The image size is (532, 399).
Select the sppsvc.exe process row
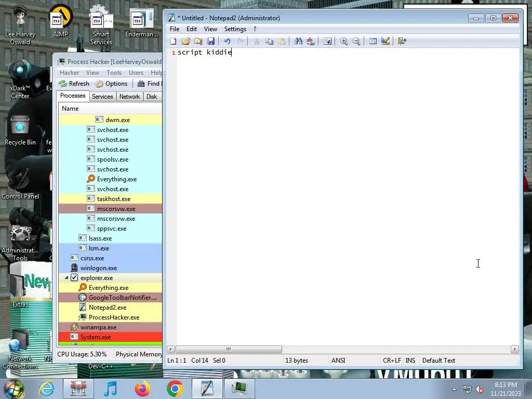click(x=110, y=229)
